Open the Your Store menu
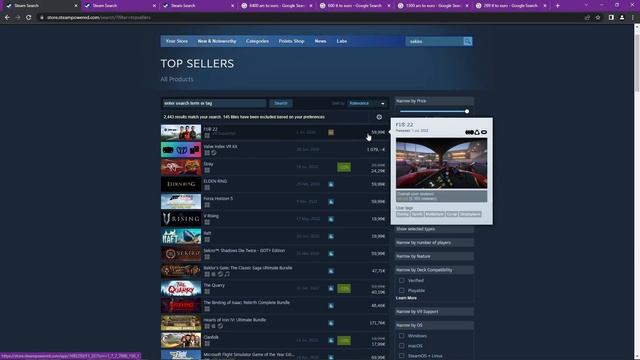Viewport: 640px width, 360px height. (x=177, y=41)
